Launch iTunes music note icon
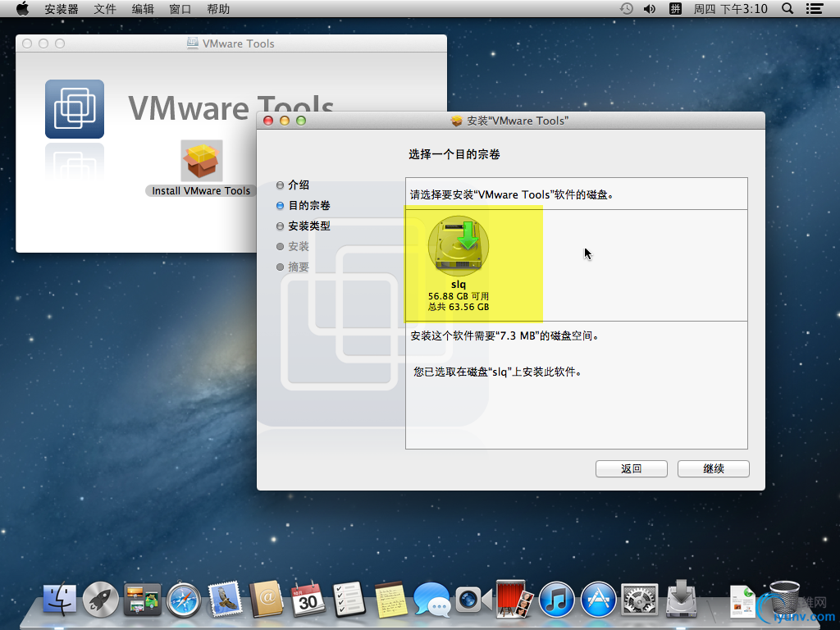This screenshot has width=840, height=630. pos(557,600)
